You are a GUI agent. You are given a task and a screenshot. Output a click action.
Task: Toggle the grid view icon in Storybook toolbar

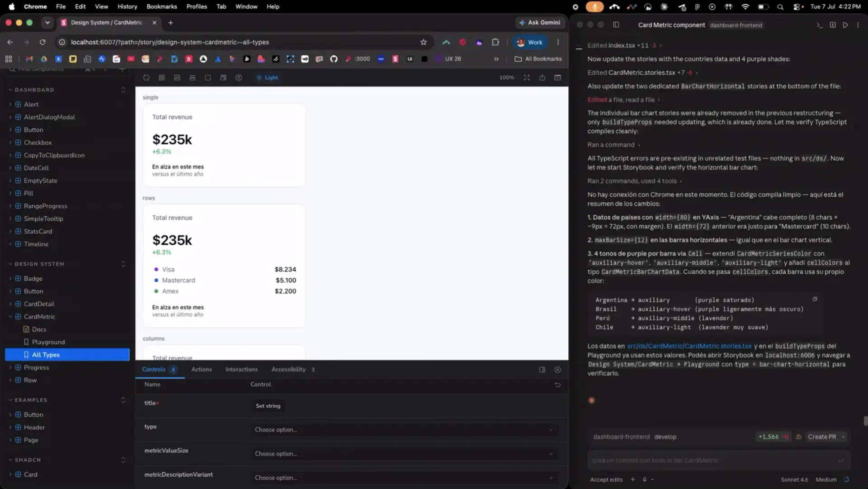click(x=161, y=78)
